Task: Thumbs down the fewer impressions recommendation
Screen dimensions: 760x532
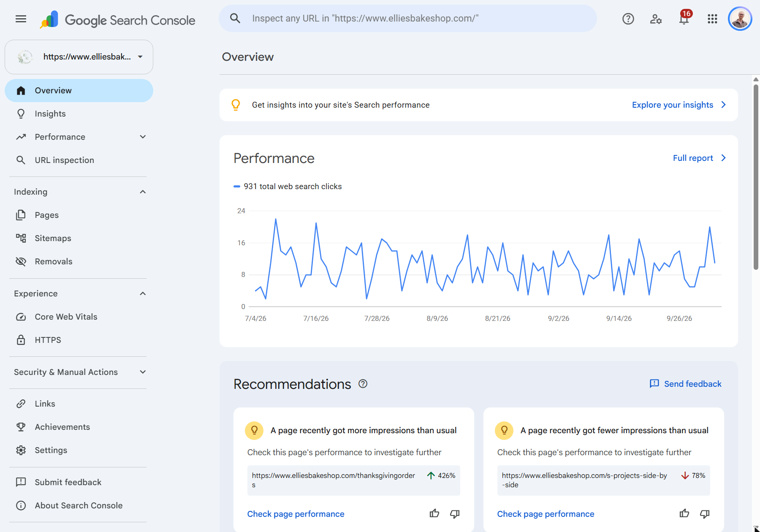Action: coord(705,514)
